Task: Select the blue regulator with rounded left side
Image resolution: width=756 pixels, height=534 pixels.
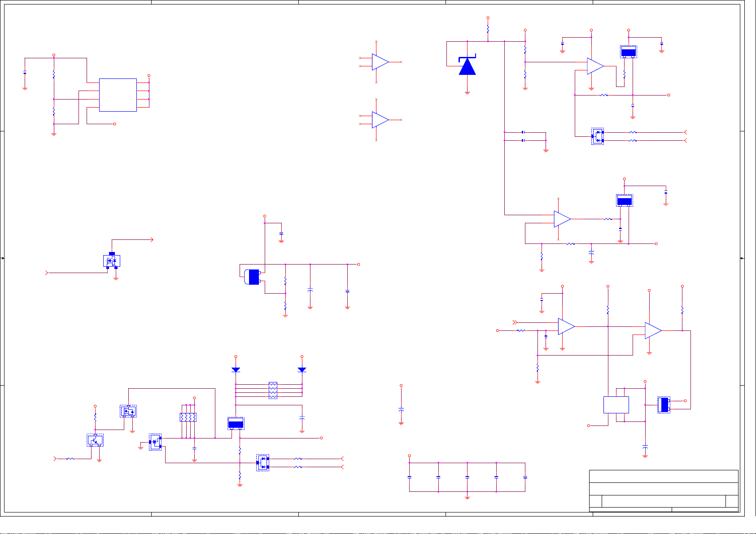Action: click(253, 277)
